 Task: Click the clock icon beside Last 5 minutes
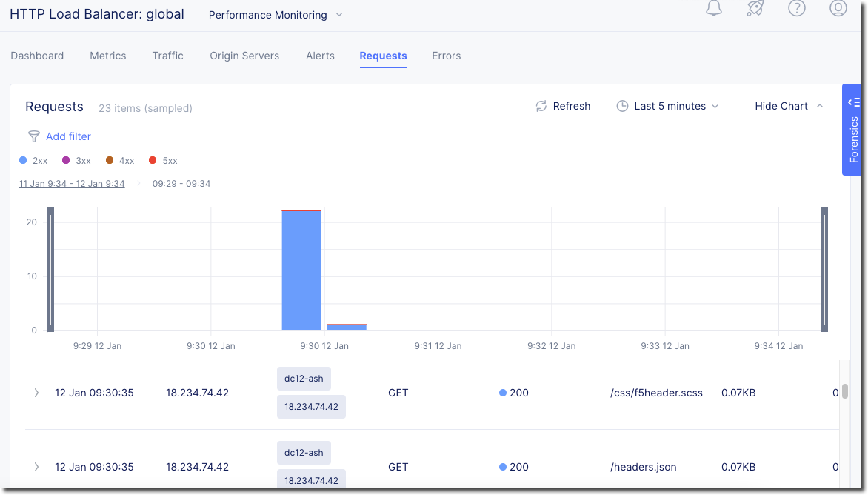coord(622,106)
